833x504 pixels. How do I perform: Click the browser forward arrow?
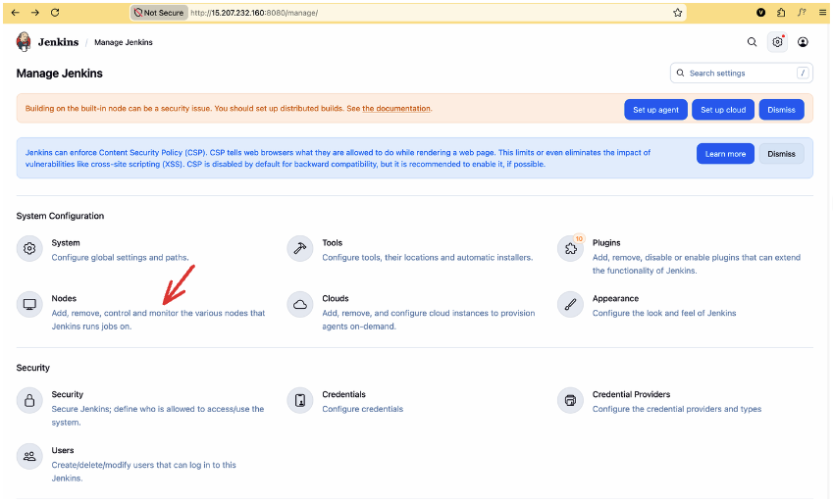tap(35, 12)
